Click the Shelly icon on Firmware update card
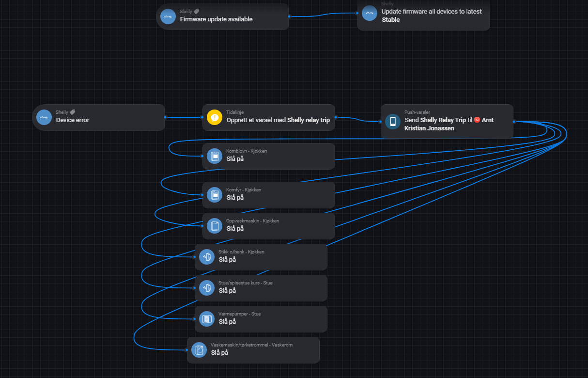Viewport: 588px width, 378px height. [168, 16]
